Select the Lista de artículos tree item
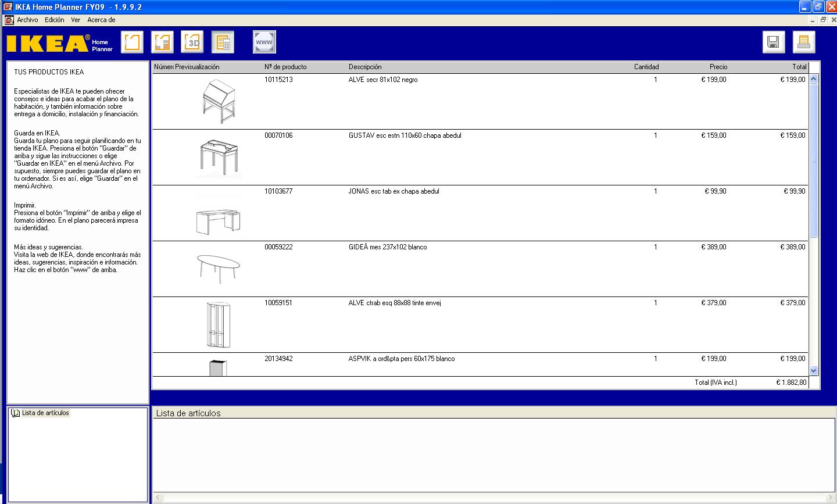Image resolution: width=837 pixels, height=504 pixels. click(45, 413)
